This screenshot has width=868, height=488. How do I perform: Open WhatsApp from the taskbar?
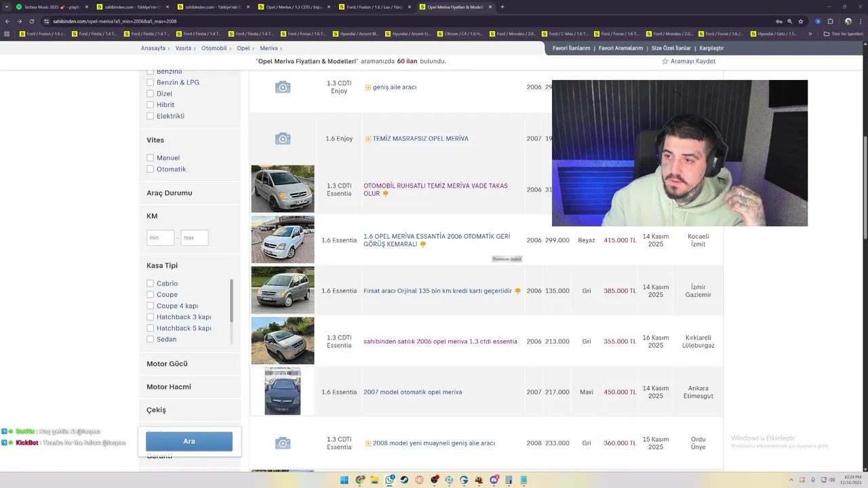390,480
